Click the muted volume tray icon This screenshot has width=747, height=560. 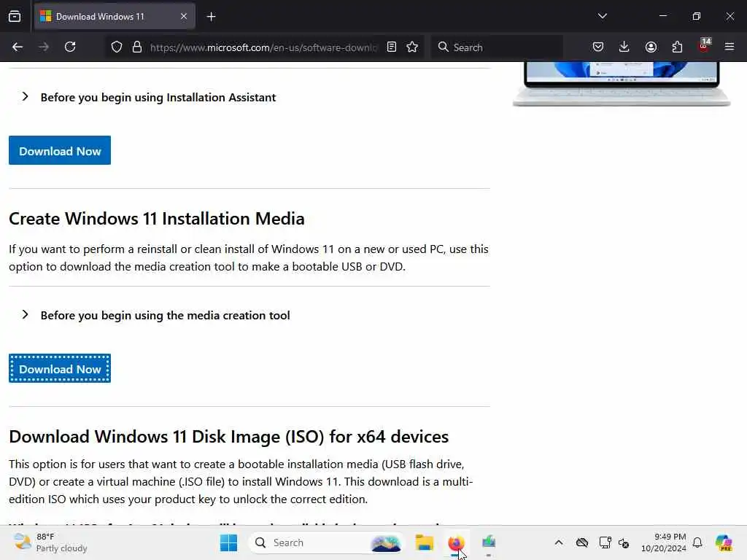(624, 542)
